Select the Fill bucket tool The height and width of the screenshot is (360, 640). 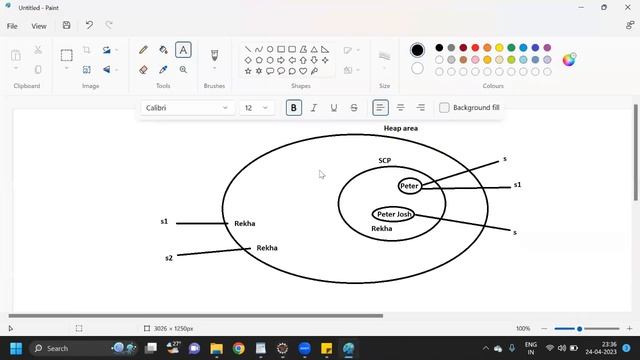coord(163,50)
